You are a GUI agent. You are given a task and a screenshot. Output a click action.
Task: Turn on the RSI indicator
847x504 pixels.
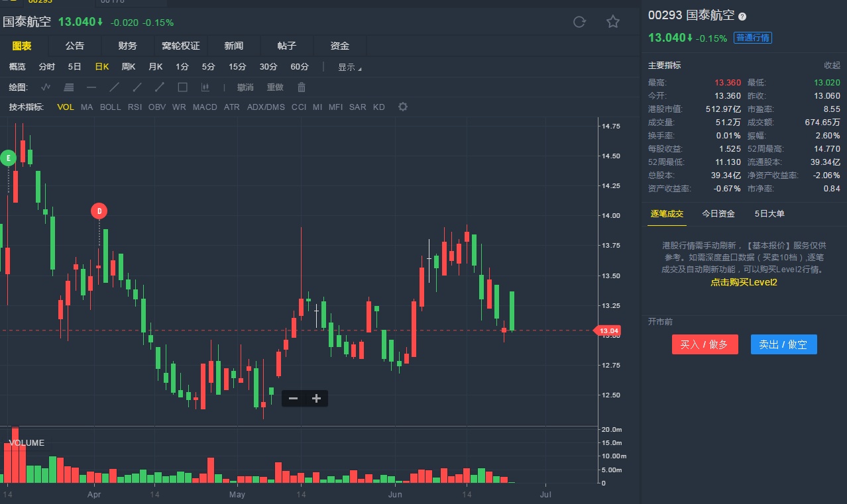point(135,107)
